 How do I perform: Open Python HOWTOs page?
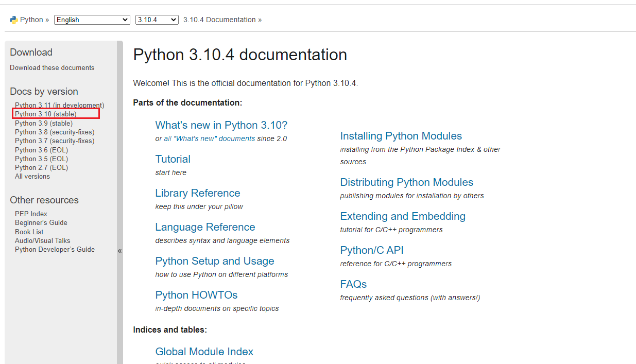[196, 295]
